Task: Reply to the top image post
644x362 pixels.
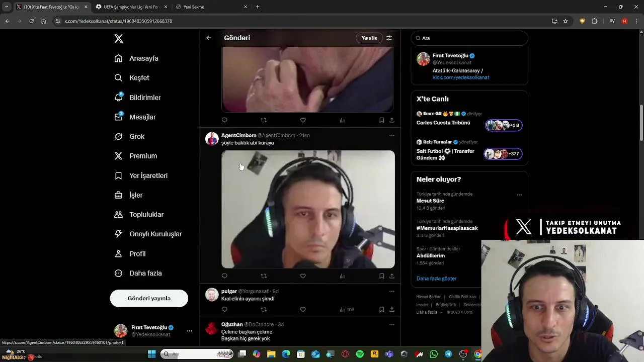Action: (x=224, y=120)
